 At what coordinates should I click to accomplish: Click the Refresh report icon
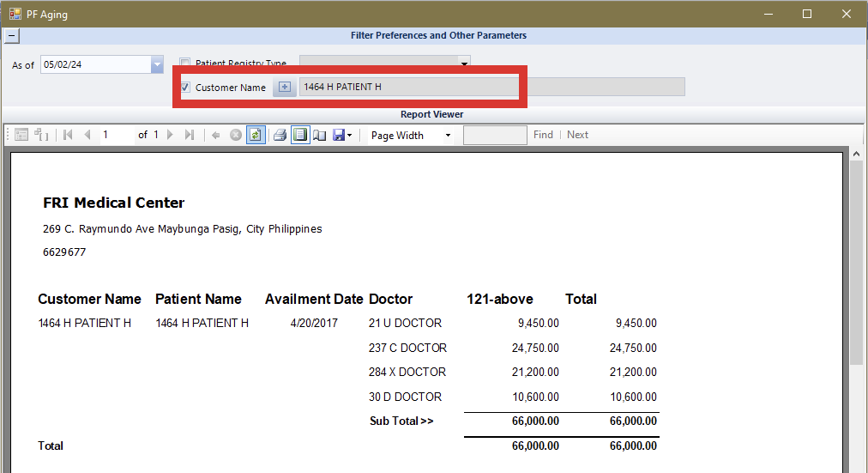point(256,135)
